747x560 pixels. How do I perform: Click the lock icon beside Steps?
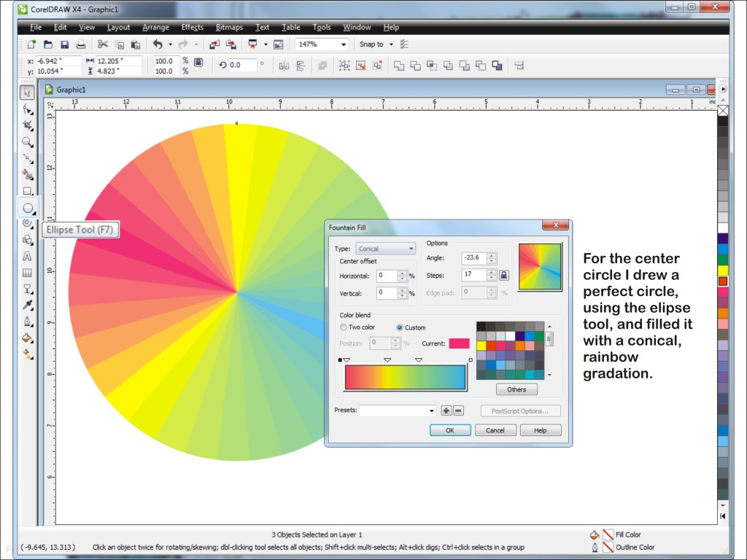(504, 276)
